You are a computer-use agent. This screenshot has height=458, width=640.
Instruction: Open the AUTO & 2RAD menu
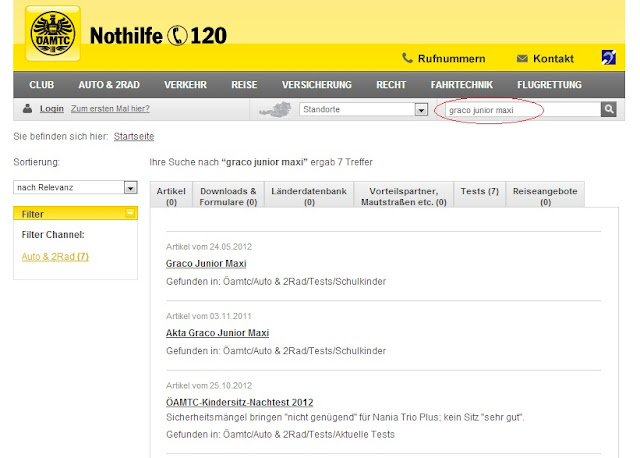[109, 85]
